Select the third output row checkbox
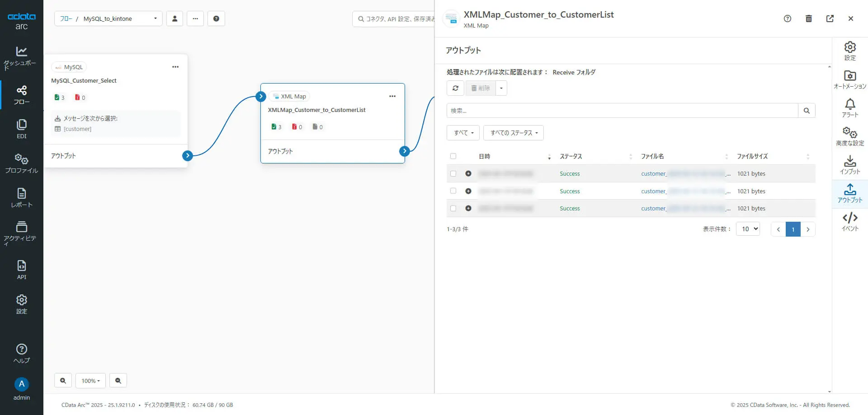The image size is (868, 415). click(x=453, y=208)
